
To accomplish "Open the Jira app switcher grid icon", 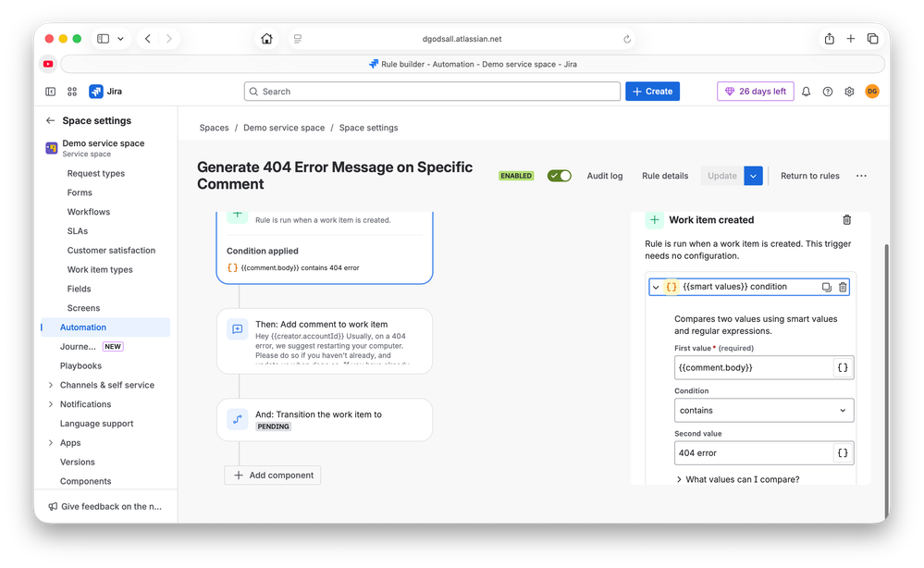I will tap(72, 92).
